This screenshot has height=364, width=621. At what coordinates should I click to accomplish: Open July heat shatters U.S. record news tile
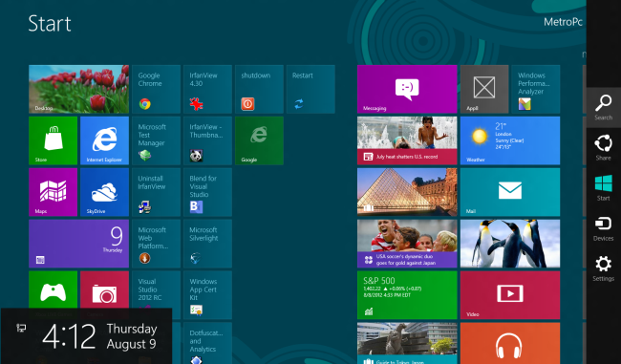pyautogui.click(x=407, y=140)
